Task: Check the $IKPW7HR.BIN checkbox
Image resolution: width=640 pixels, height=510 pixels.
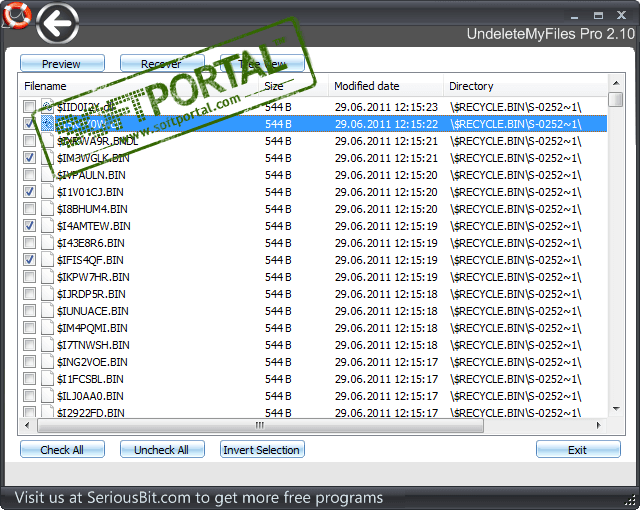Action: 29,277
